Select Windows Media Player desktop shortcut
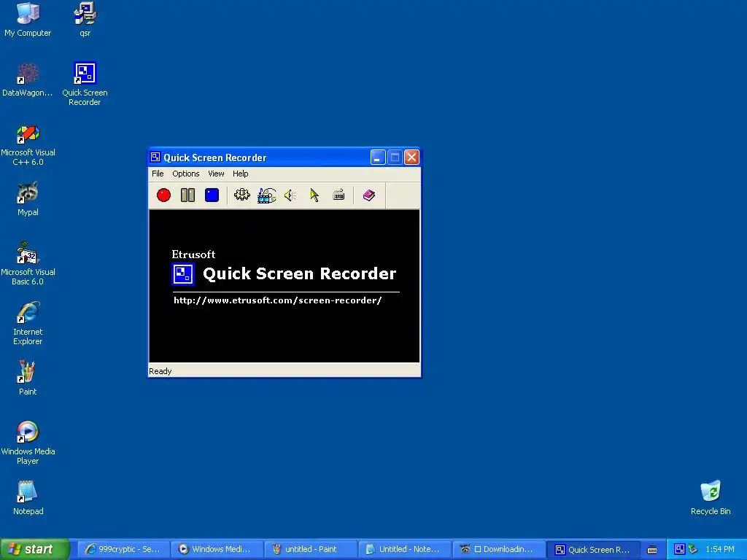747x560 pixels. [28, 443]
